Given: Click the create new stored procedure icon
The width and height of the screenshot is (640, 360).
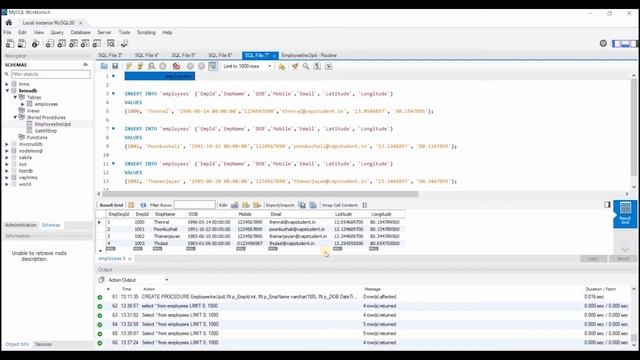Looking at the screenshot, I should (x=85, y=43).
